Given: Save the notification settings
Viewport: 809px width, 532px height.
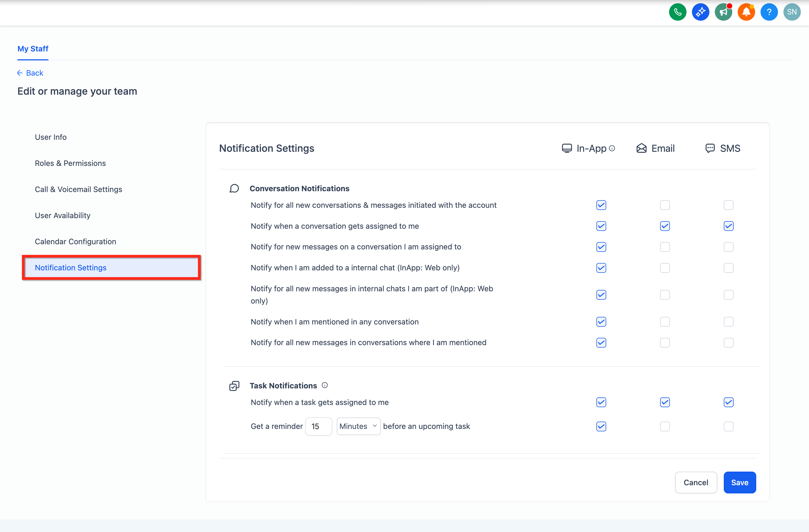Looking at the screenshot, I should click(739, 482).
